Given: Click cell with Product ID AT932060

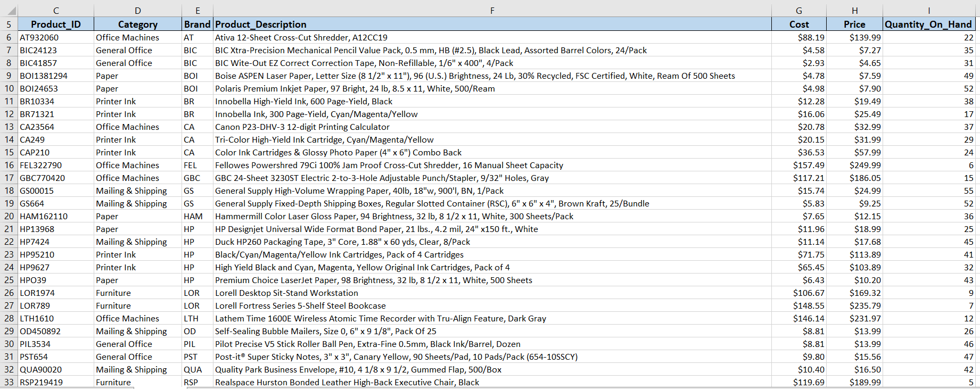Looking at the screenshot, I should (56, 37).
